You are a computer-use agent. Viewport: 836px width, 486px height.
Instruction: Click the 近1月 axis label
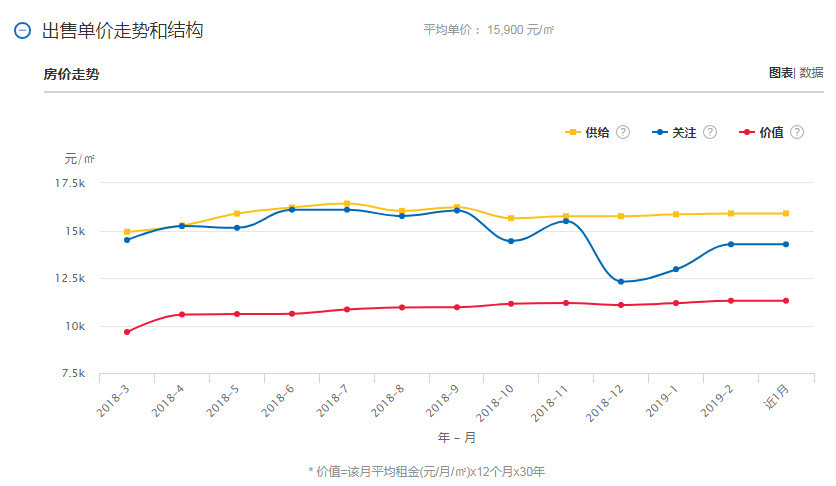(776, 397)
